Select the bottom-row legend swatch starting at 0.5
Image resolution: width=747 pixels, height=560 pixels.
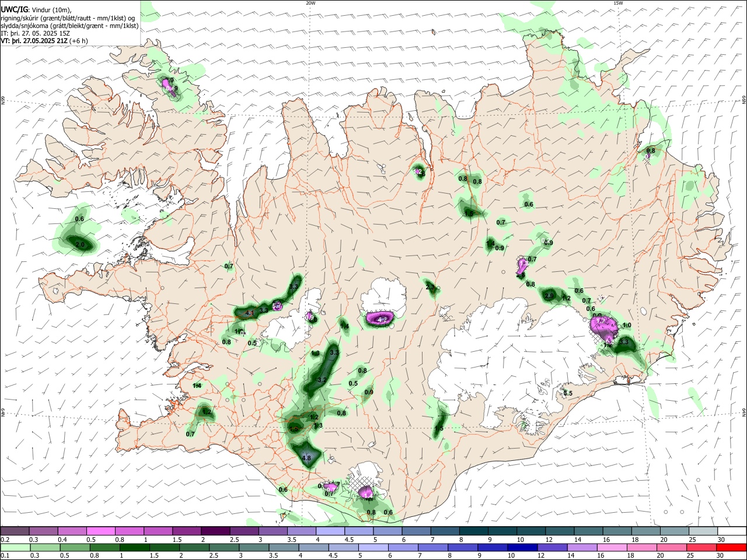click(74, 547)
